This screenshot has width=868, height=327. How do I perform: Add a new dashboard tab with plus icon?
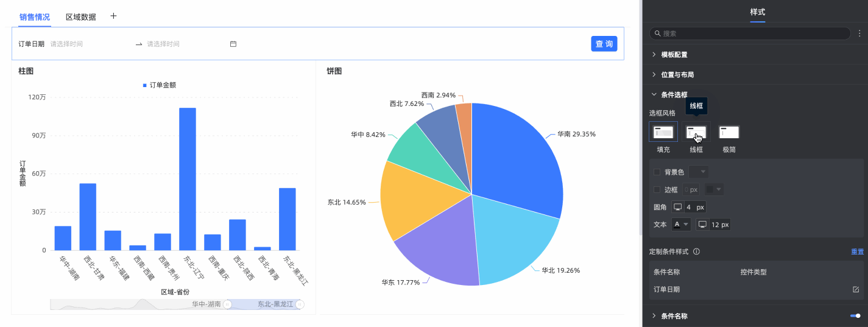(x=113, y=16)
